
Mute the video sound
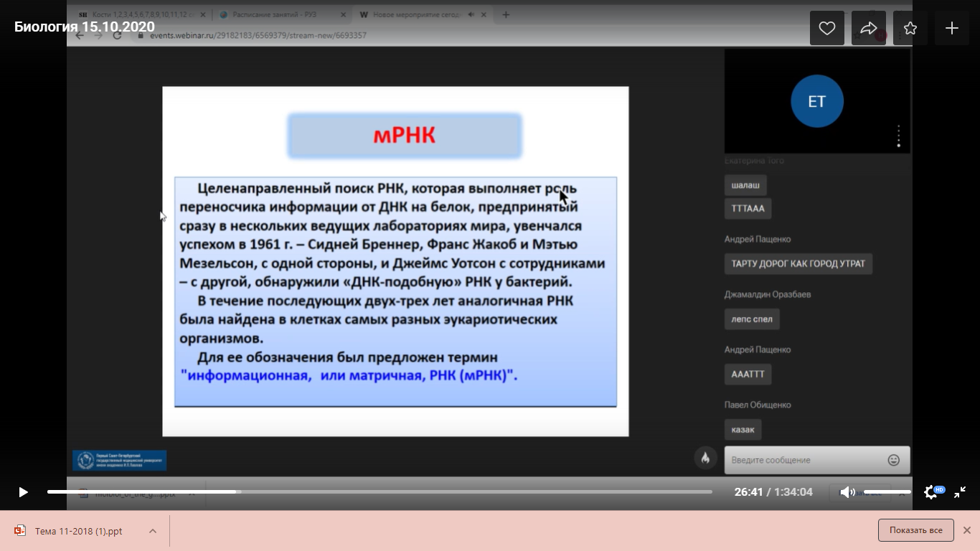click(x=847, y=492)
